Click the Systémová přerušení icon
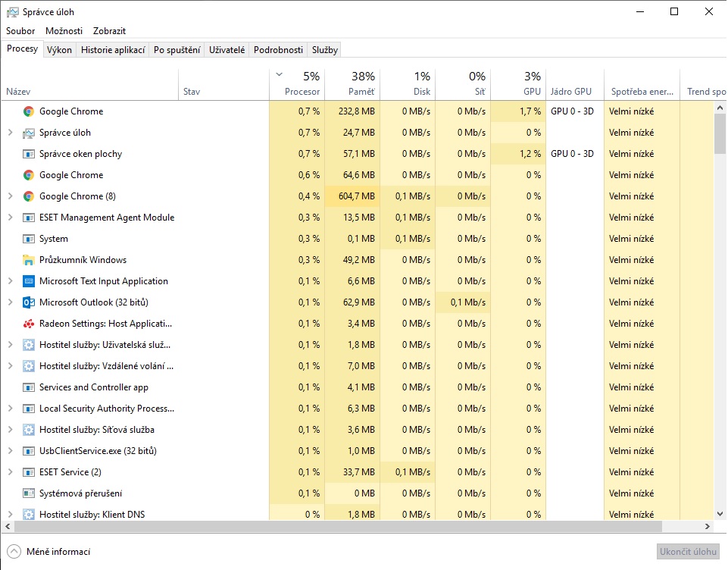 [x=29, y=493]
